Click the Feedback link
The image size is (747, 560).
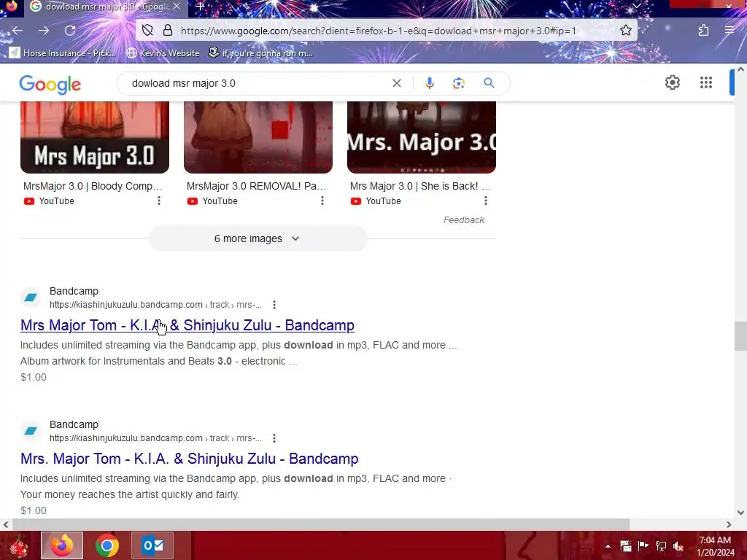[463, 220]
